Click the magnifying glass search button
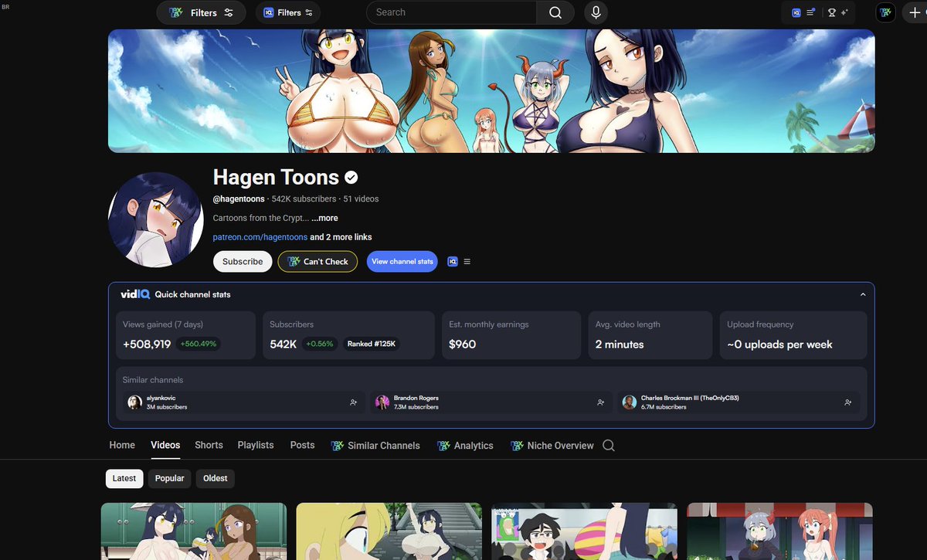This screenshot has height=560, width=927. point(555,12)
